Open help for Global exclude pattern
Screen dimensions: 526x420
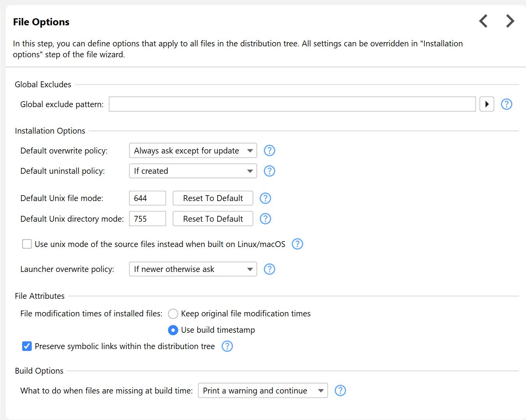tap(506, 104)
